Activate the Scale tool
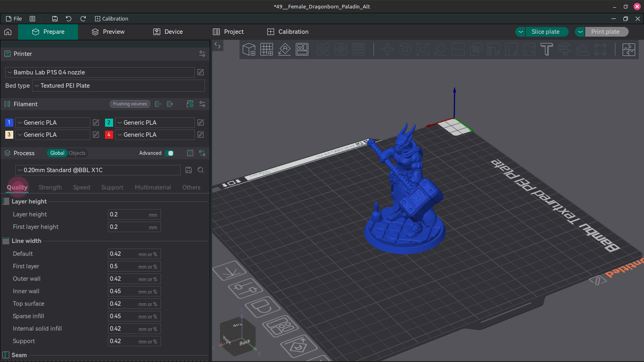Image resolution: width=644 pixels, height=362 pixels. point(423,49)
